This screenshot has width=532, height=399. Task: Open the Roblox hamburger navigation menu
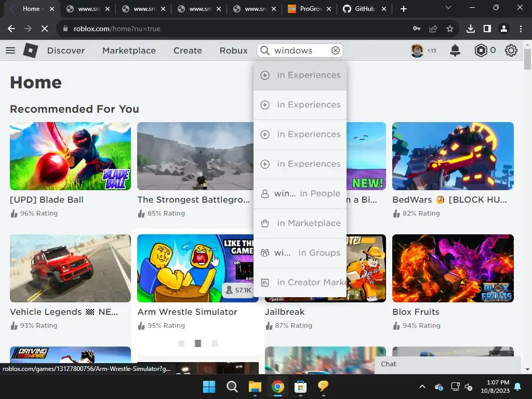pos(10,50)
